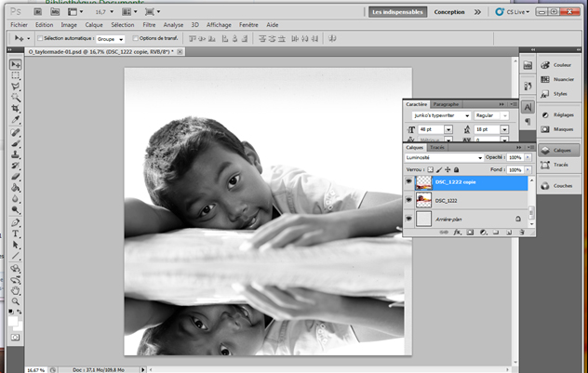Open CS Live menu
The height and width of the screenshot is (373, 588).
[x=513, y=12]
